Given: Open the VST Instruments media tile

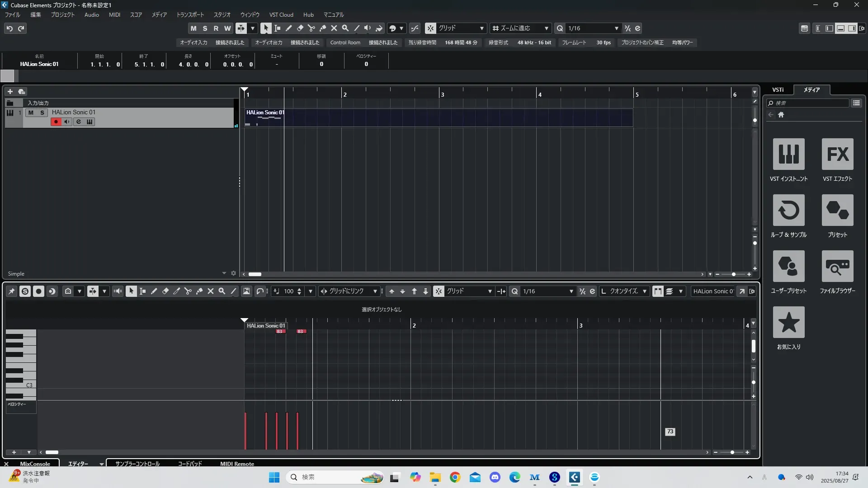Looking at the screenshot, I should tap(788, 155).
